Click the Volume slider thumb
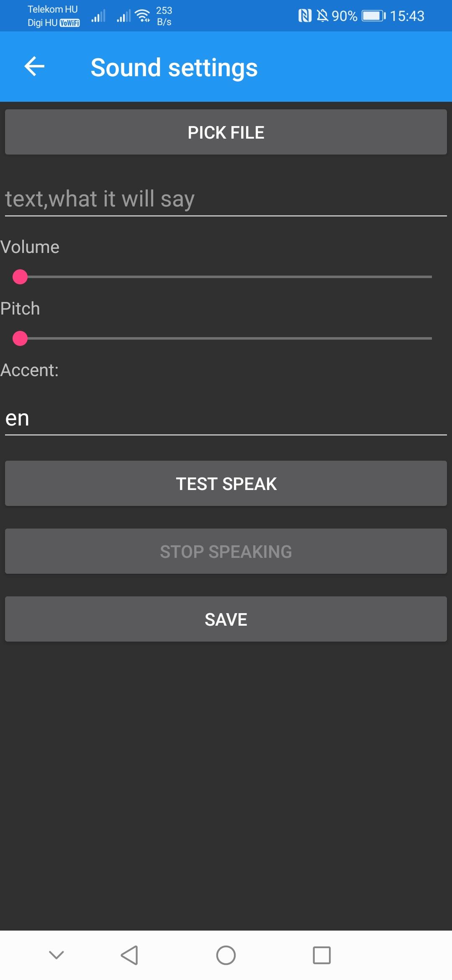The image size is (452, 980). tap(20, 277)
